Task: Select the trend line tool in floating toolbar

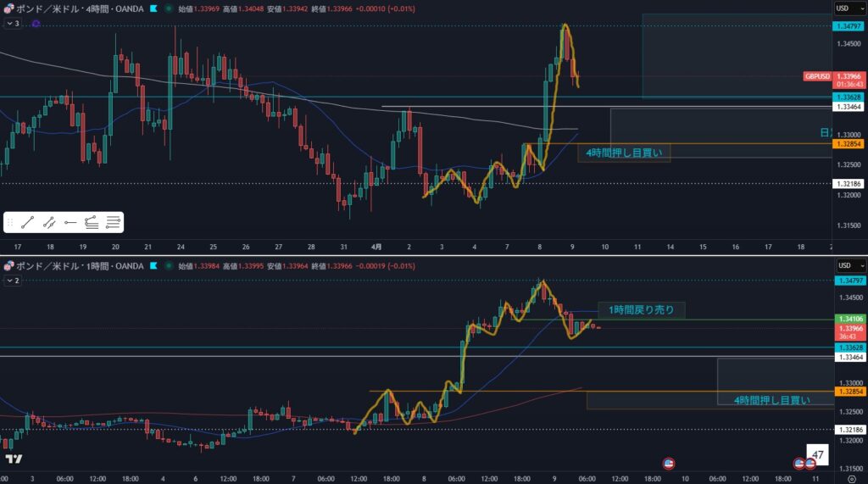Action: coord(28,222)
